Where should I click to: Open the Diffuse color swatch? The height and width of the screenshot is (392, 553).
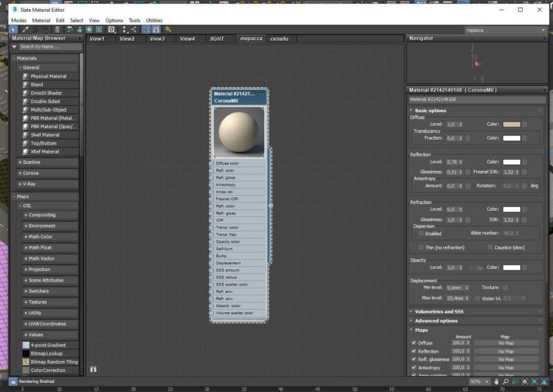[x=512, y=124]
